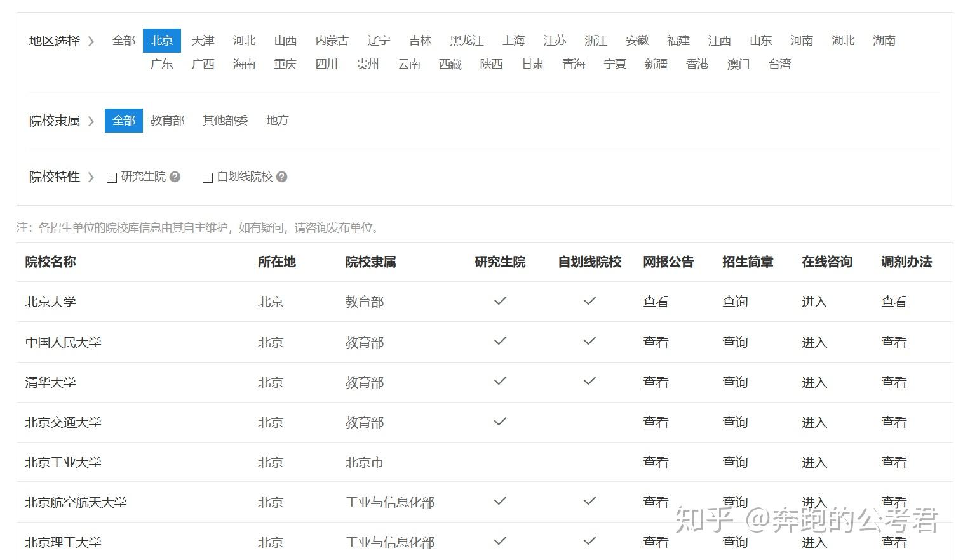The width and height of the screenshot is (963, 560).
Task: Open the 北京交通大学 school name
Action: [x=64, y=422]
